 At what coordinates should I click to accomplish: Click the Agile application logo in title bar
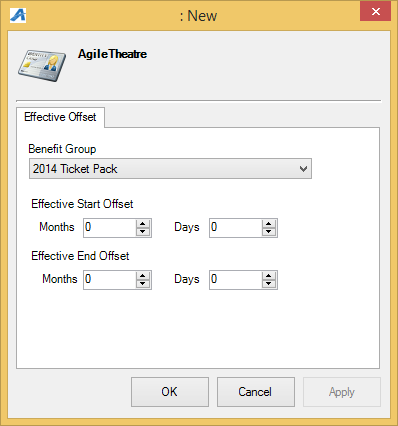point(18,15)
